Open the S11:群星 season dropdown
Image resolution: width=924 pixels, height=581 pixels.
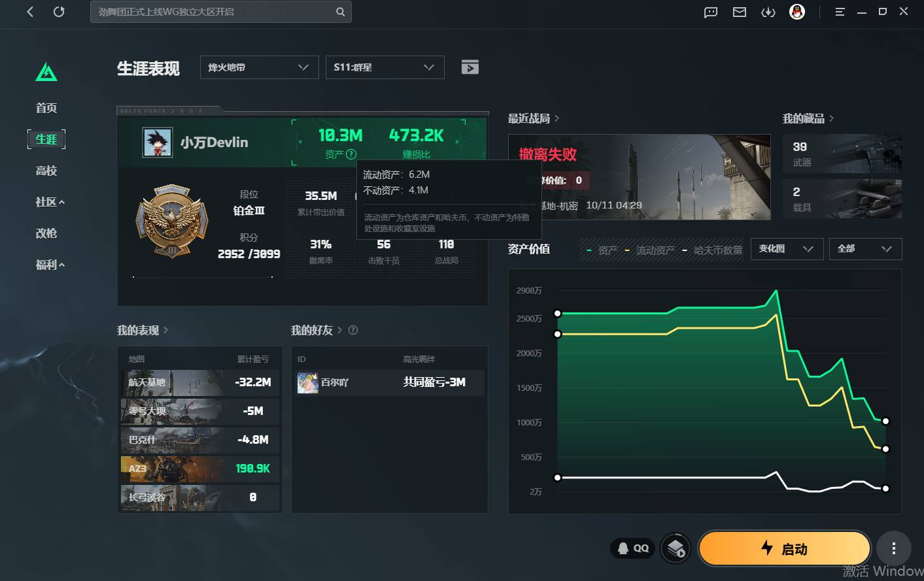coord(385,67)
